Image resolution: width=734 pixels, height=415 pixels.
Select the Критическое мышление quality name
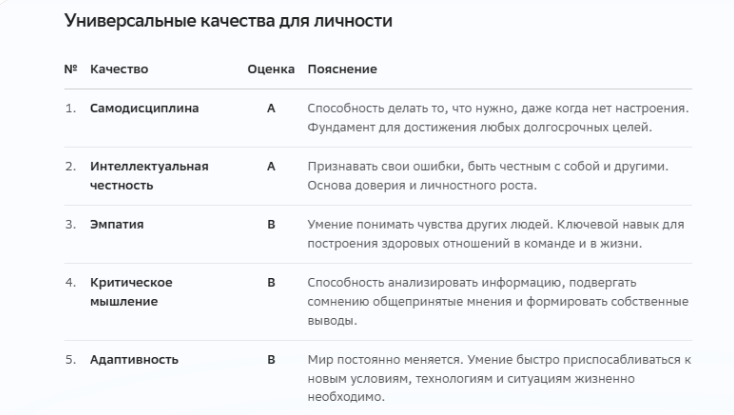tap(131, 292)
